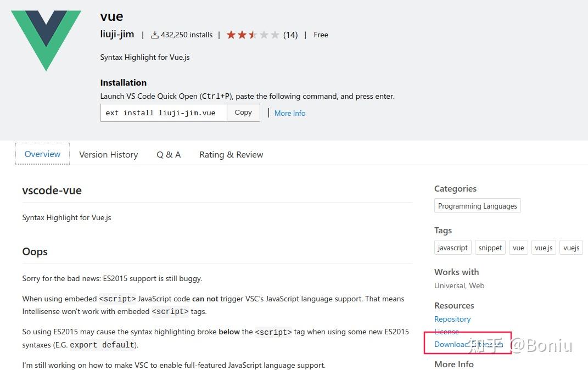
Task: Open the Repository link
Action: tap(452, 319)
